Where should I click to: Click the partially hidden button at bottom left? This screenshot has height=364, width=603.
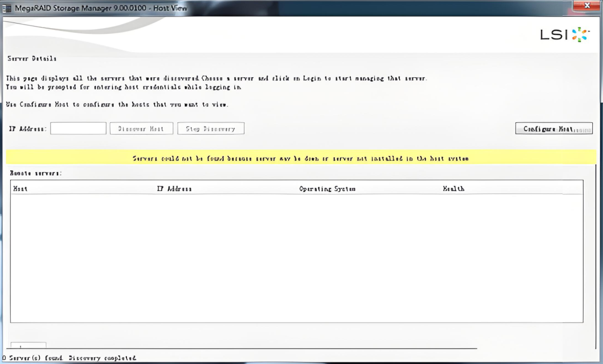tap(28, 345)
